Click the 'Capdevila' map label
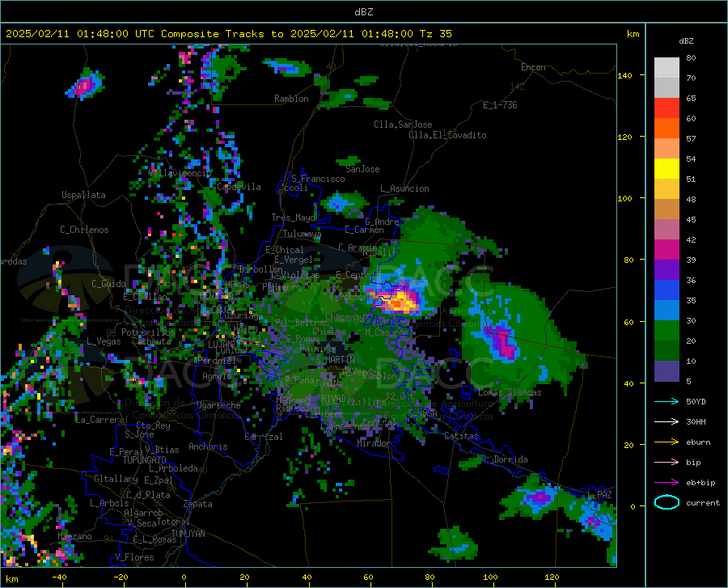This screenshot has height=588, width=728. coord(239,187)
